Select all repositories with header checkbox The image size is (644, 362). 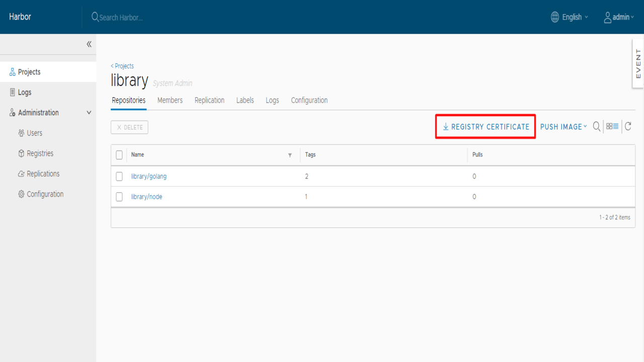[119, 155]
